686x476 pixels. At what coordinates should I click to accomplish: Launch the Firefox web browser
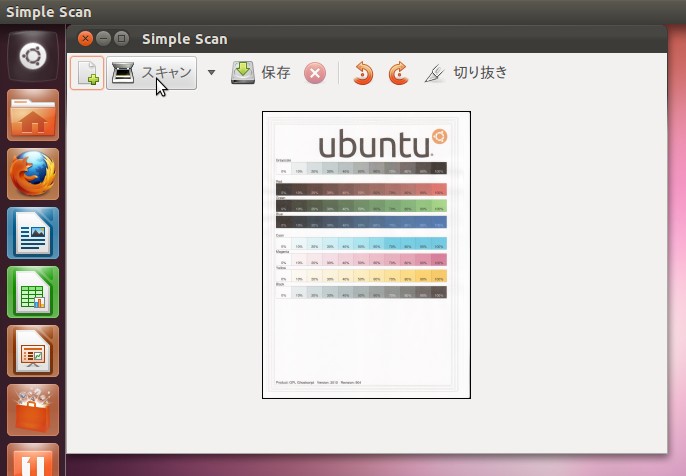coord(33,174)
